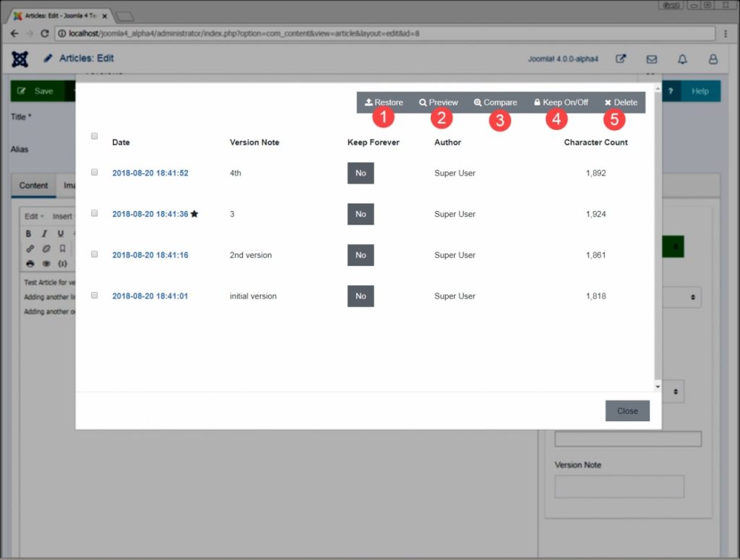Image resolution: width=740 pixels, height=560 pixels.
Task: Click the Delete version button
Action: pyautogui.click(x=621, y=103)
